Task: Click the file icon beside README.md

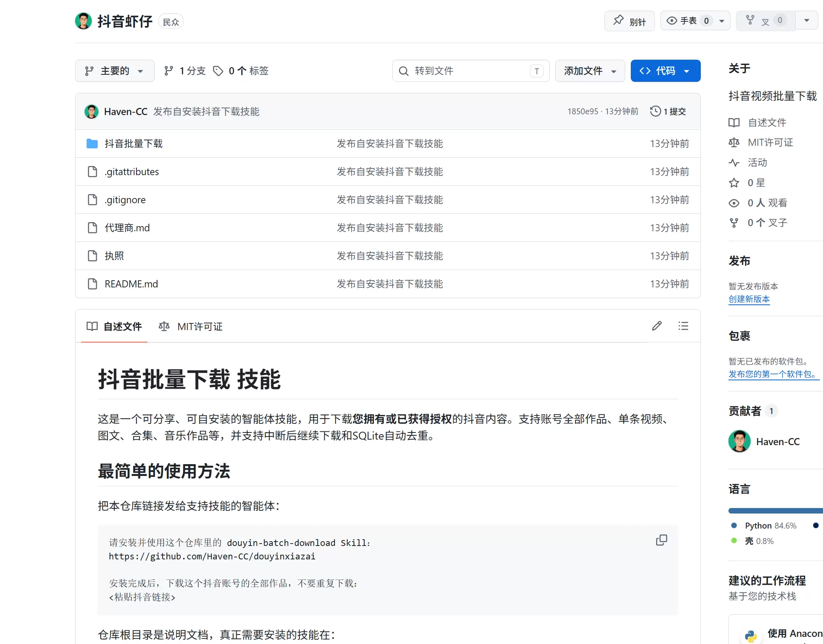Action: click(92, 284)
